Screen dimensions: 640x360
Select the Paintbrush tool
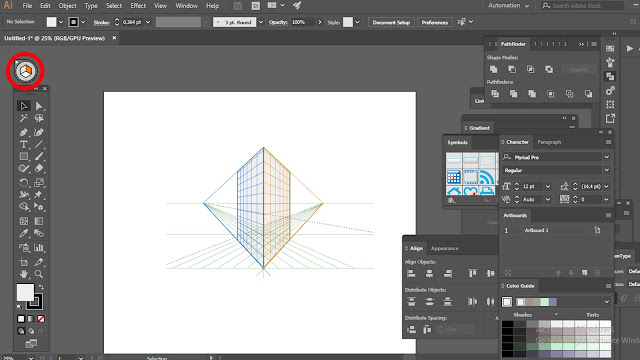point(39,156)
